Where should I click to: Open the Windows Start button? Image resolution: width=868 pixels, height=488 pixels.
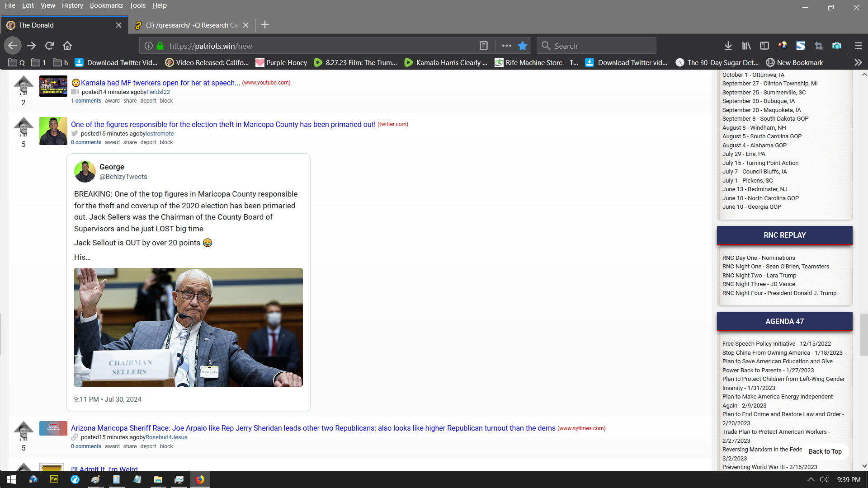pos(11,479)
